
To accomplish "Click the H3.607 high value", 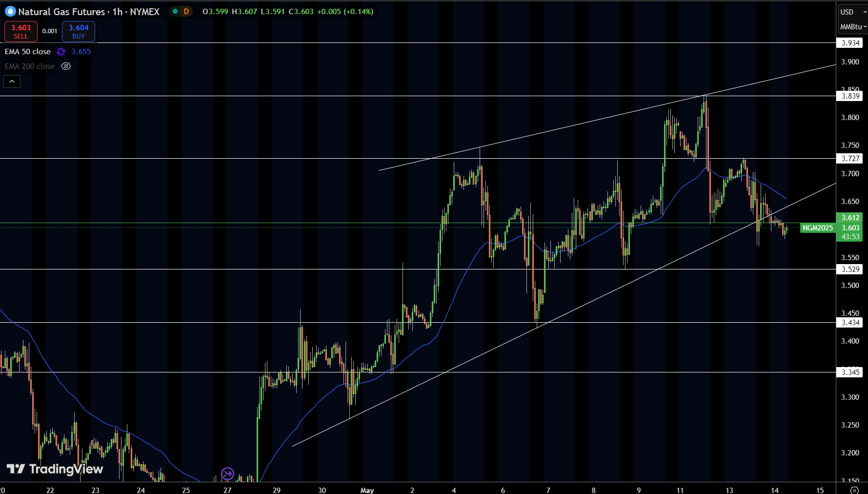I will pos(244,11).
